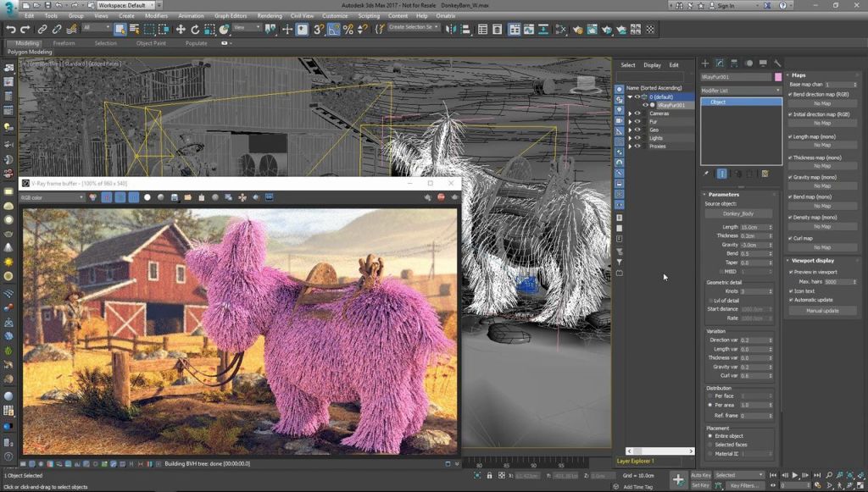
Task: Collapse the Parameters rollout
Action: pyautogui.click(x=723, y=195)
